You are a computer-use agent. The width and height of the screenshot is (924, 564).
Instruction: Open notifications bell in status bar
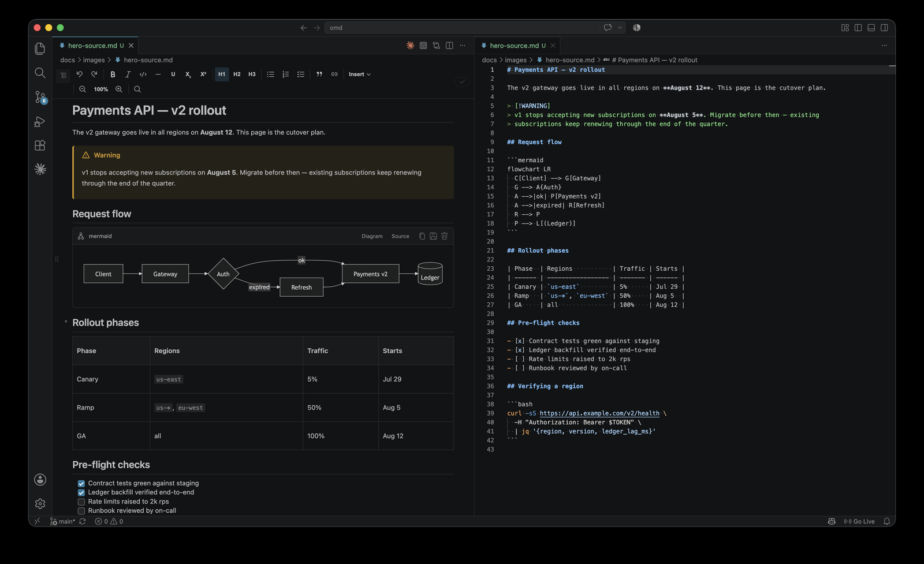coord(886,521)
